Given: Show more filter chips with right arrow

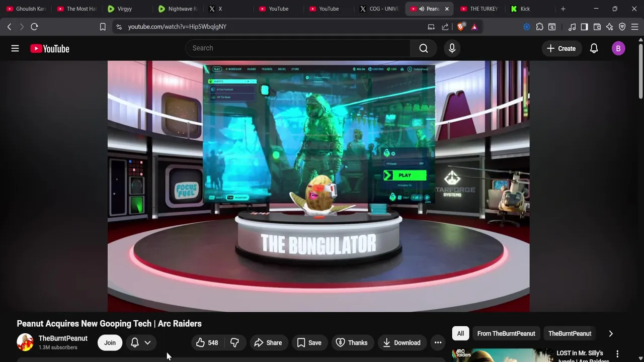Looking at the screenshot, I should tap(611, 333).
